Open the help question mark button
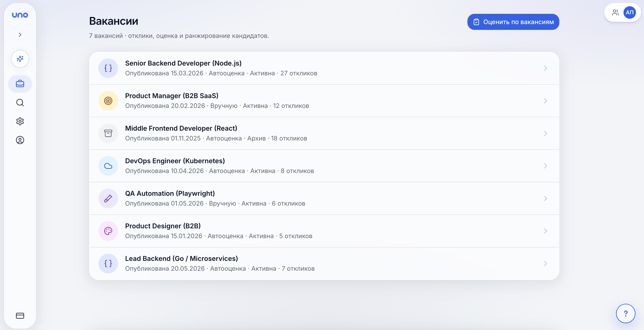 click(626, 313)
